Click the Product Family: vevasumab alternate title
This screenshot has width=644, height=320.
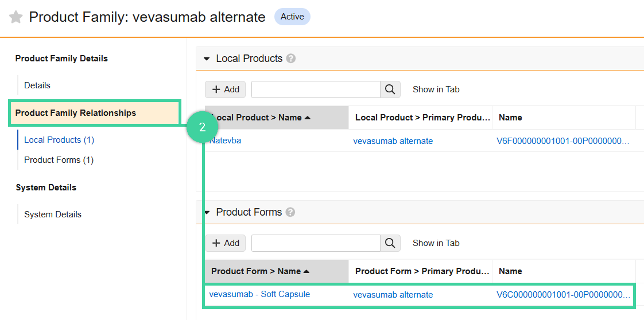(147, 17)
